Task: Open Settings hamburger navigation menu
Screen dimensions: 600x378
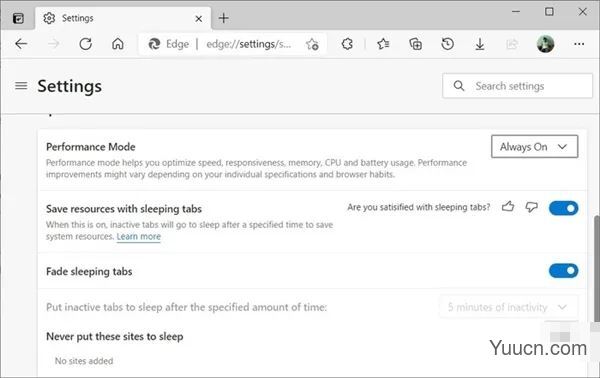Action: point(21,86)
